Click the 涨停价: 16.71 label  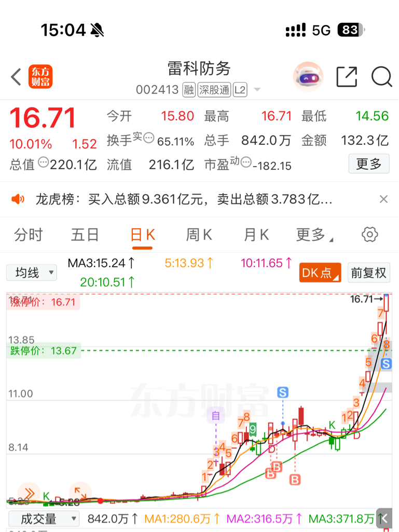43,302
